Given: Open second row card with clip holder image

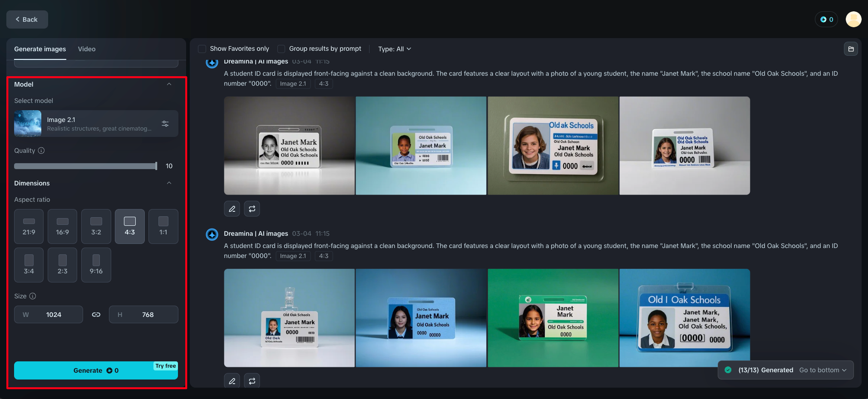Looking at the screenshot, I should tap(289, 318).
